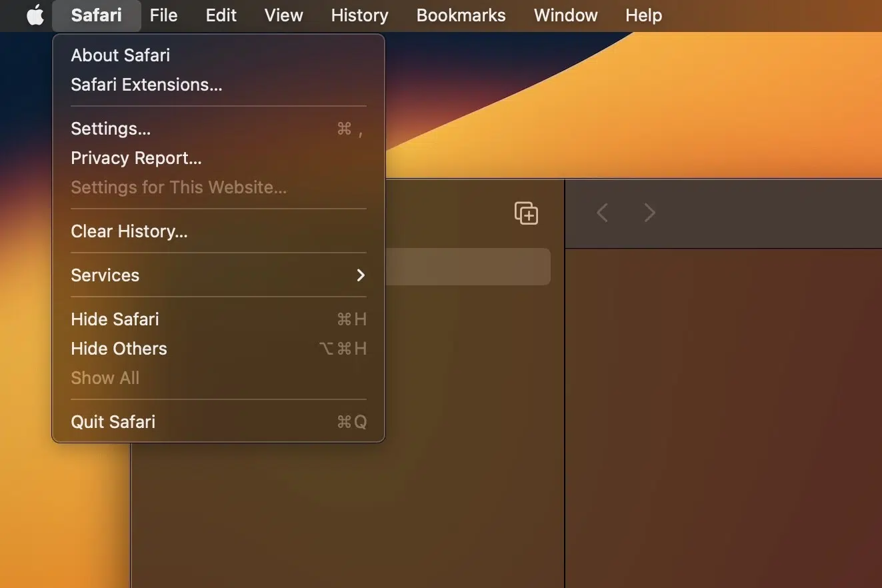Open the Apple menu
This screenshot has height=588, width=882.
click(x=35, y=15)
